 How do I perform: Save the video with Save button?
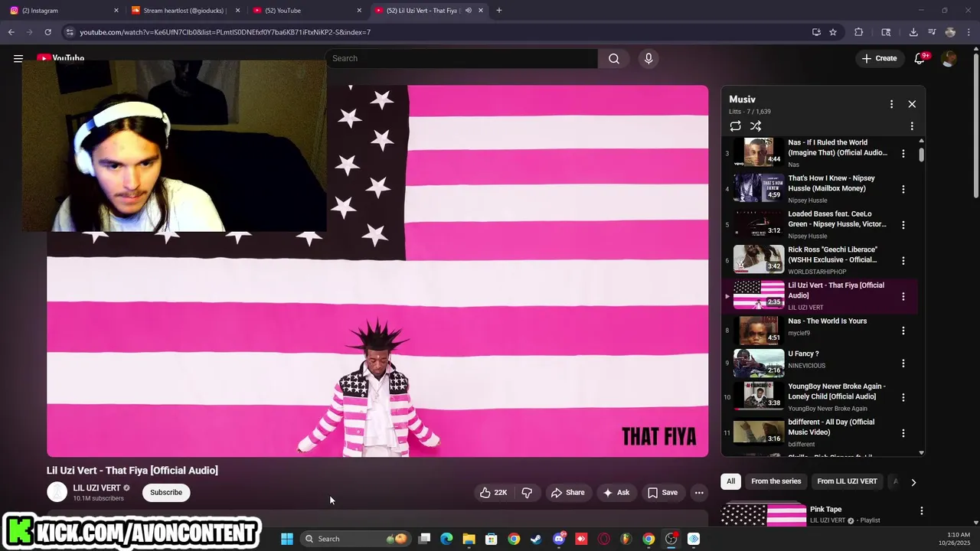pyautogui.click(x=663, y=493)
